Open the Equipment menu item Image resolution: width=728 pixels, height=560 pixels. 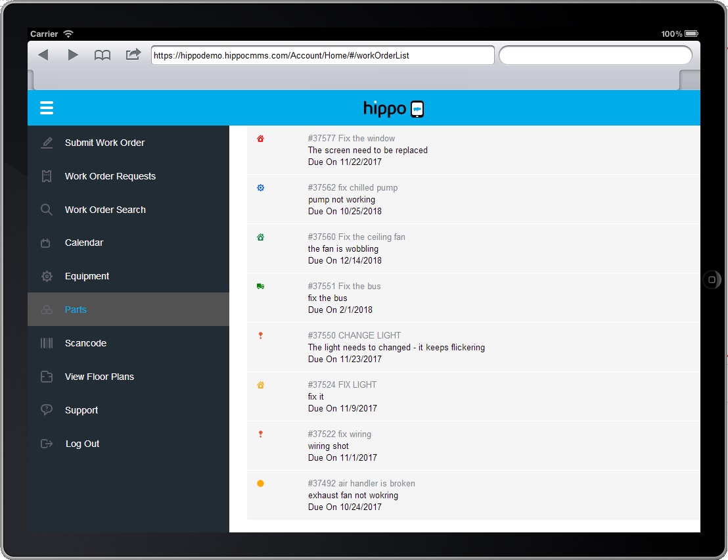128,276
